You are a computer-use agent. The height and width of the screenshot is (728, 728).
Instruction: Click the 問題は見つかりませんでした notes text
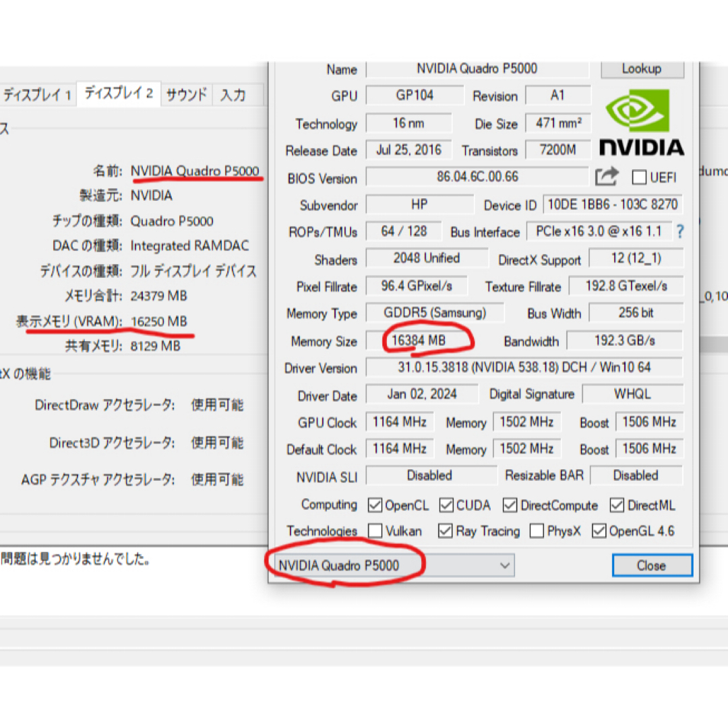75,559
